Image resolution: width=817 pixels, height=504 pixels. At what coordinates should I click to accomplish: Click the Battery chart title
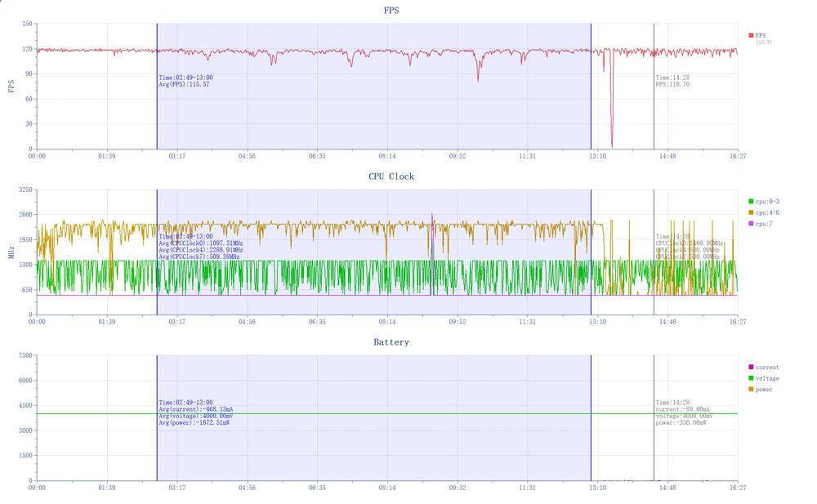click(x=391, y=342)
